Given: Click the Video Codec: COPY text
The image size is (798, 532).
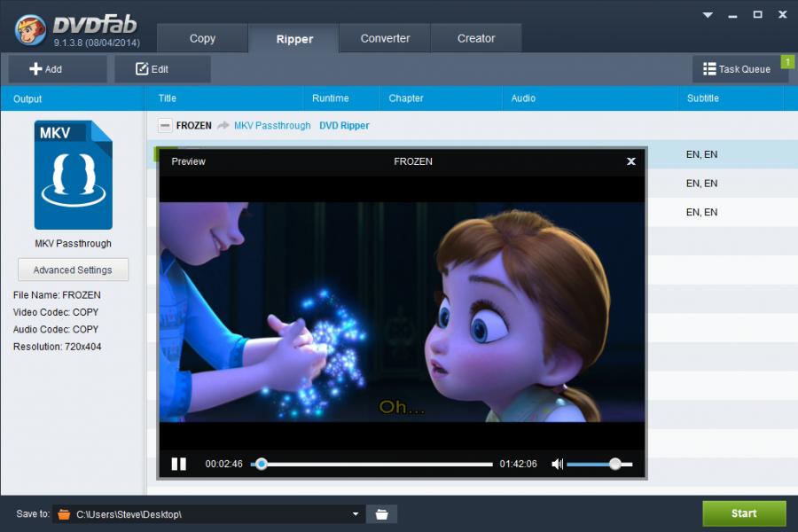Looking at the screenshot, I should (56, 312).
